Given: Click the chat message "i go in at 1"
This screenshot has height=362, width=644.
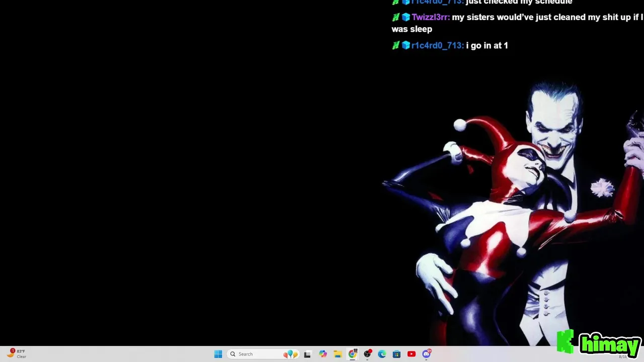Looking at the screenshot, I should coord(487,45).
